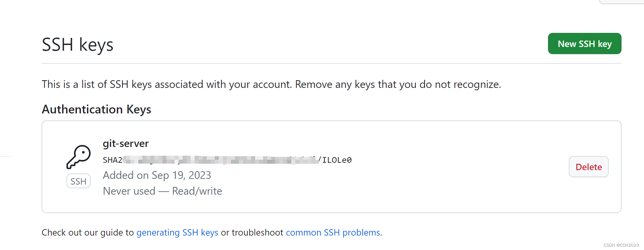Open the New SSH key page
Screen dimensions: 644x250
(x=584, y=43)
